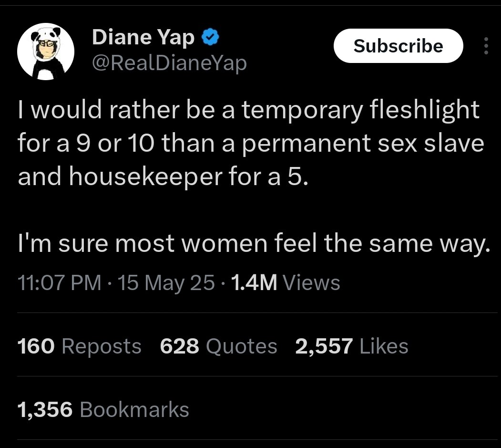
Task: Click the Reposts label
Action: 101,346
